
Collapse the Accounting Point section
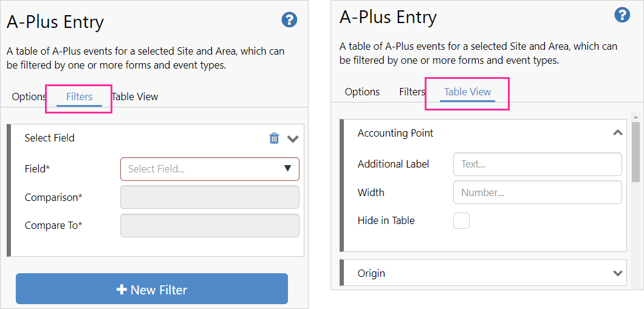click(x=617, y=133)
